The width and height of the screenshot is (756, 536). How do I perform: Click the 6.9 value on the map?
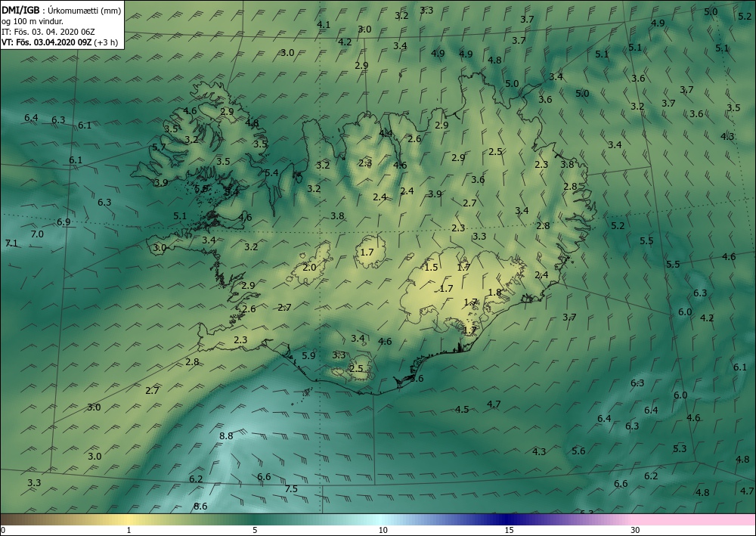[64, 222]
